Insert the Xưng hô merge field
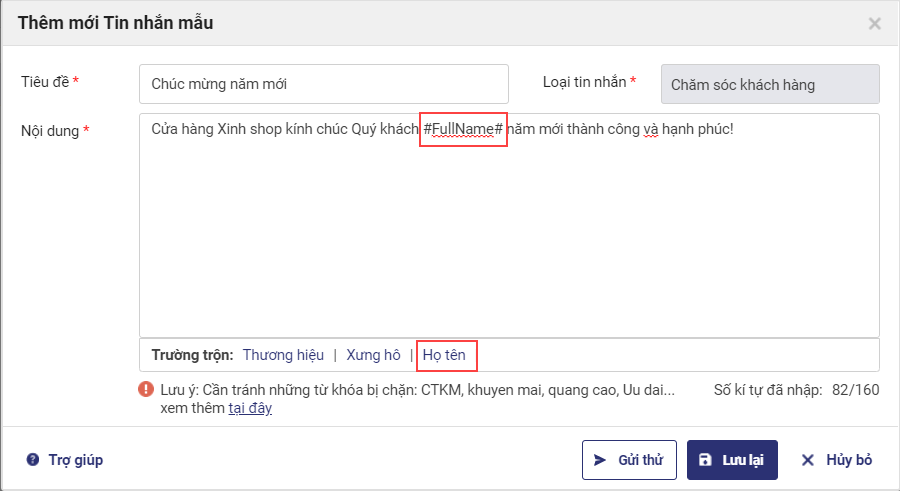 tap(373, 355)
